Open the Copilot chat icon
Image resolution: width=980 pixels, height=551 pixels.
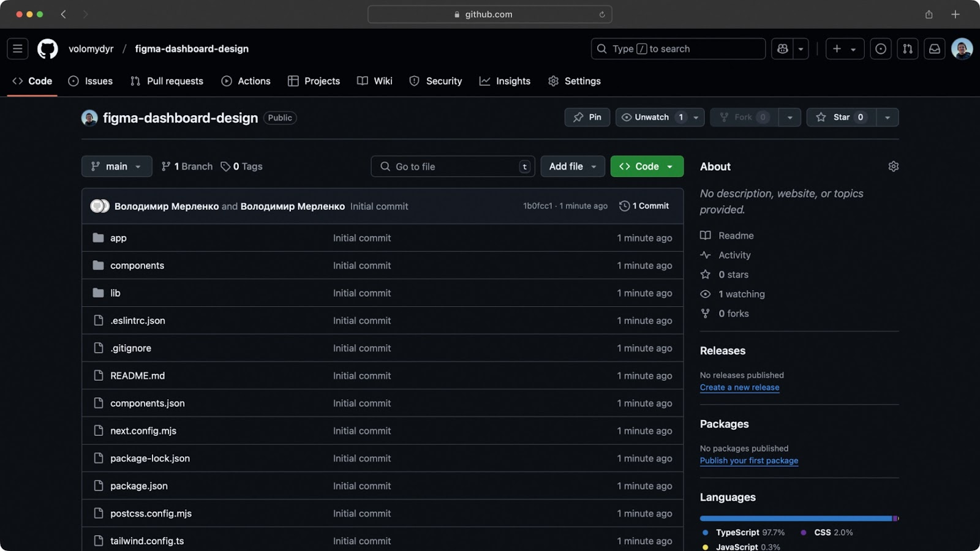(x=783, y=49)
